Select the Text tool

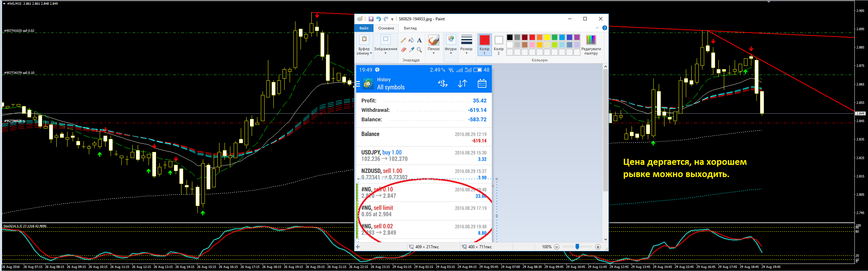click(420, 40)
